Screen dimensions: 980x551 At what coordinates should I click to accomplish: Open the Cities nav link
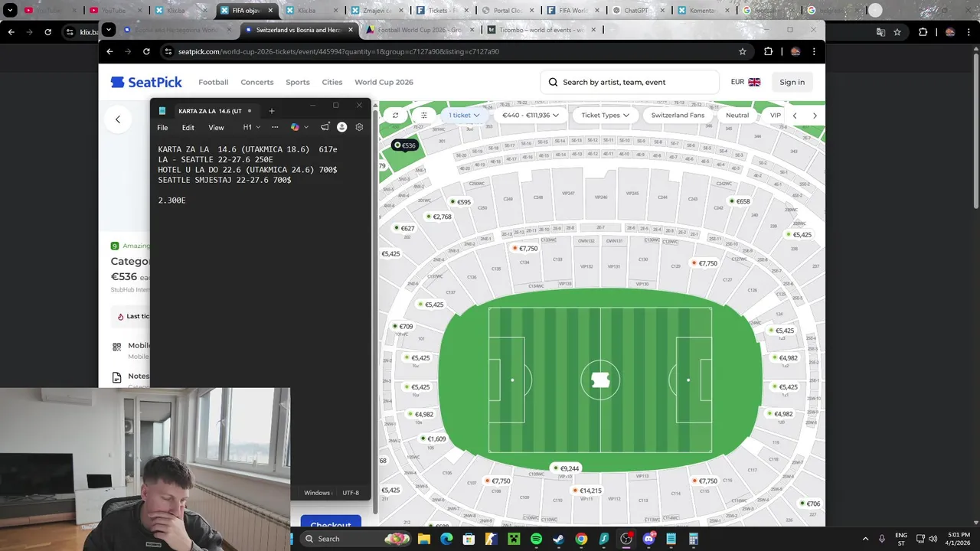coord(332,82)
